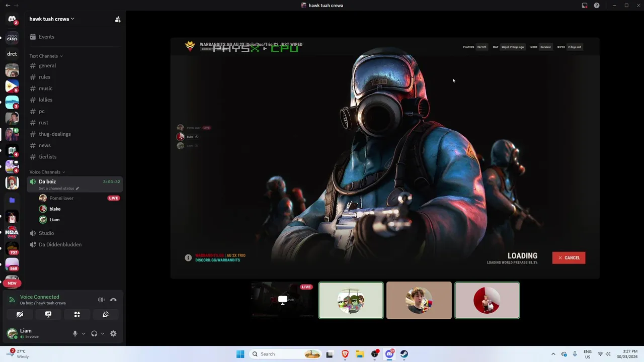Screen dimensions: 644x362
Task: Edit channel status pencil icon
Action: [x=77, y=189]
